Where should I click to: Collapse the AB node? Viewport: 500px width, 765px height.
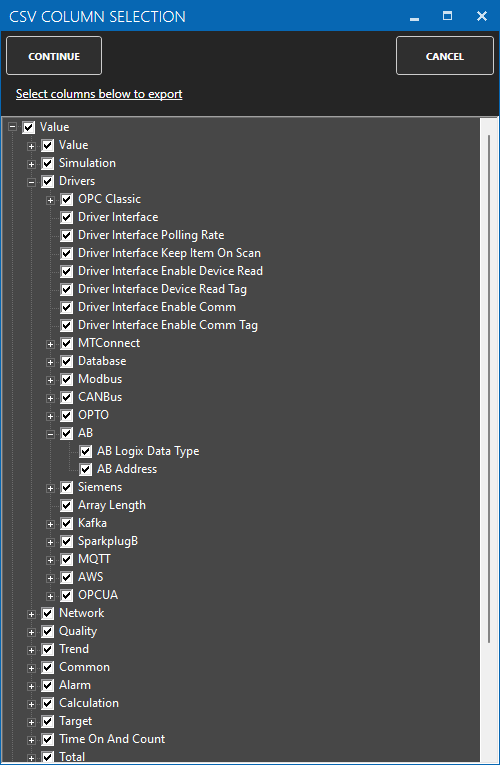(50, 434)
